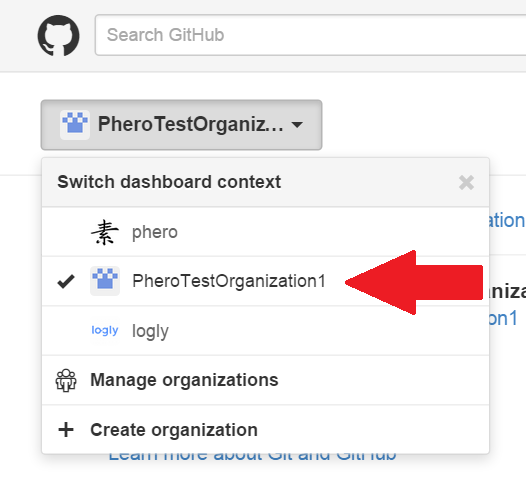The image size is (526, 481).
Task: Switch dashboard context to logly
Action: 265,331
